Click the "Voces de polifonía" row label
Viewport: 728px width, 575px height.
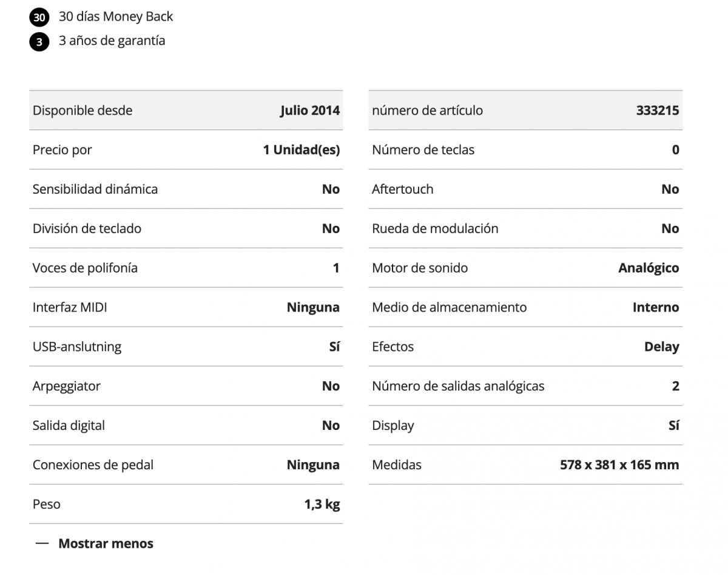85,268
